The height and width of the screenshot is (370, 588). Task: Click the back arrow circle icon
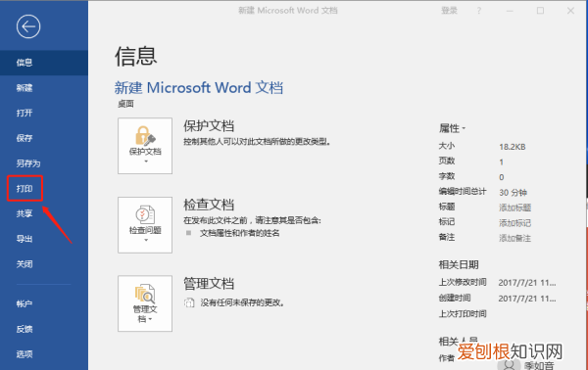click(28, 26)
